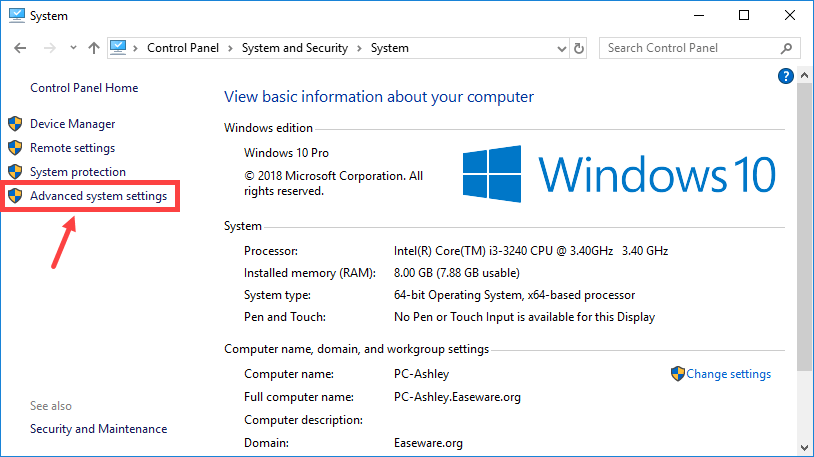The height and width of the screenshot is (457, 814).
Task: Open Security and Maintenance link
Action: 98,429
